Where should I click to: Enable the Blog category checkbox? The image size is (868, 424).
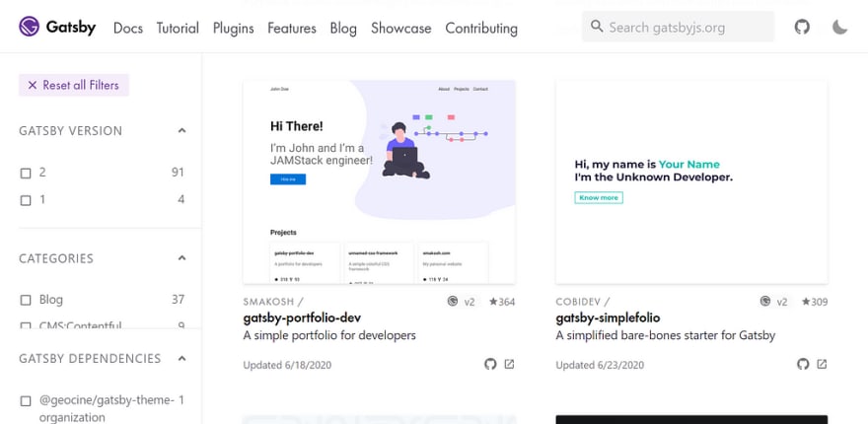[x=26, y=300]
